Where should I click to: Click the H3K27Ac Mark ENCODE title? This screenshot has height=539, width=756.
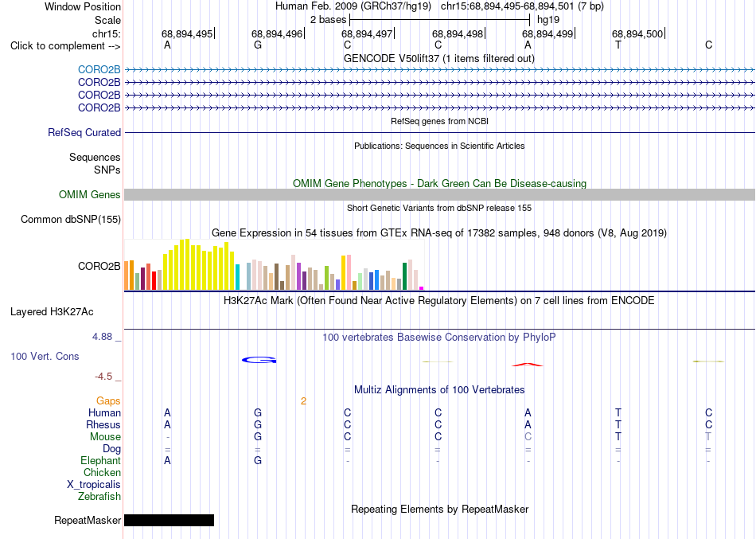(x=438, y=301)
